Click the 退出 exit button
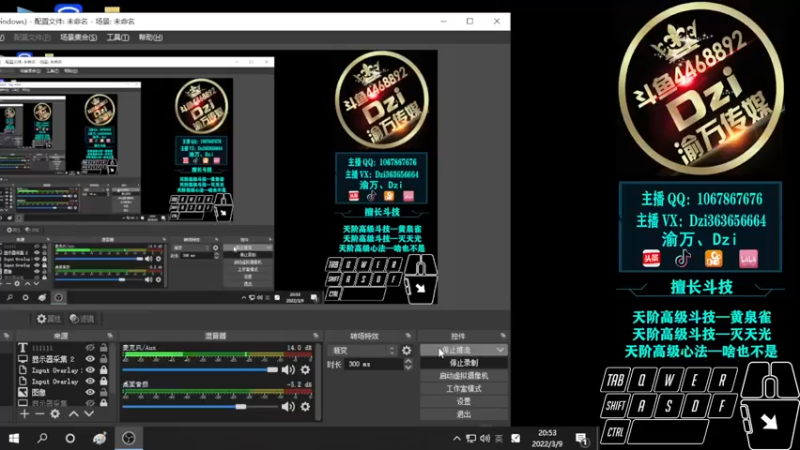Screen dimensions: 800x450 (x=464, y=414)
